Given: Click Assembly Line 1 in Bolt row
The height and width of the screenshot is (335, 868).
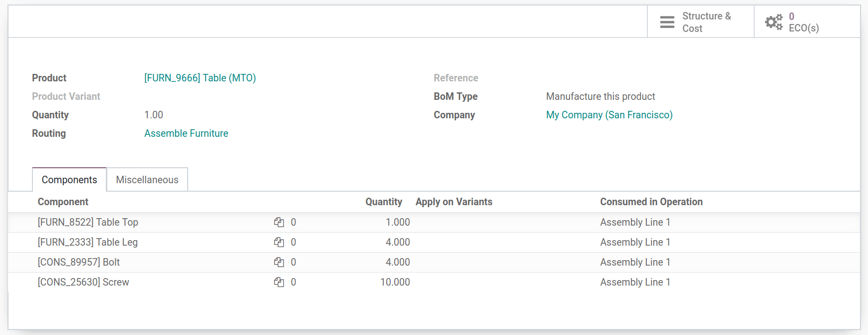Looking at the screenshot, I should pos(635,262).
